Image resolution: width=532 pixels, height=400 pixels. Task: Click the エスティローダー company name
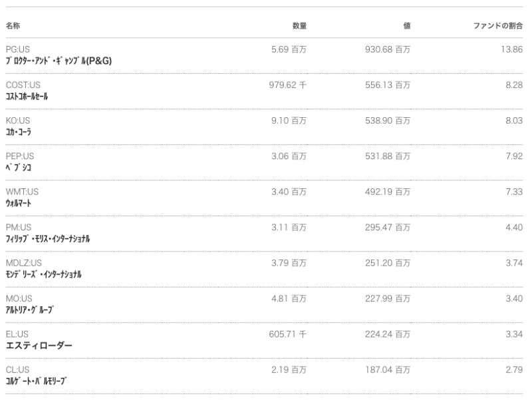(x=39, y=345)
